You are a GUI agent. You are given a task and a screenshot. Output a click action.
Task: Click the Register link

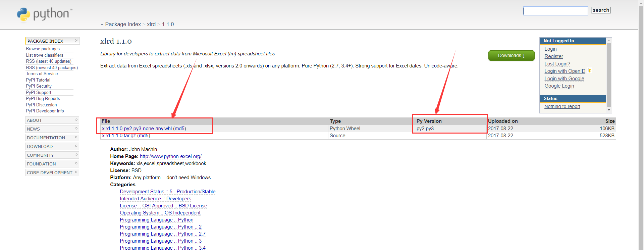click(x=554, y=56)
